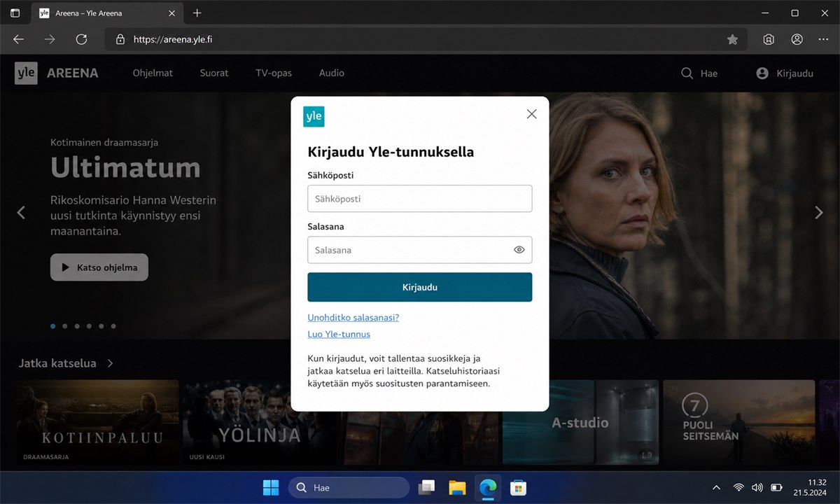Click the Kirjaudu profile icon in header
Viewport: 840px width, 504px height.
pos(762,73)
